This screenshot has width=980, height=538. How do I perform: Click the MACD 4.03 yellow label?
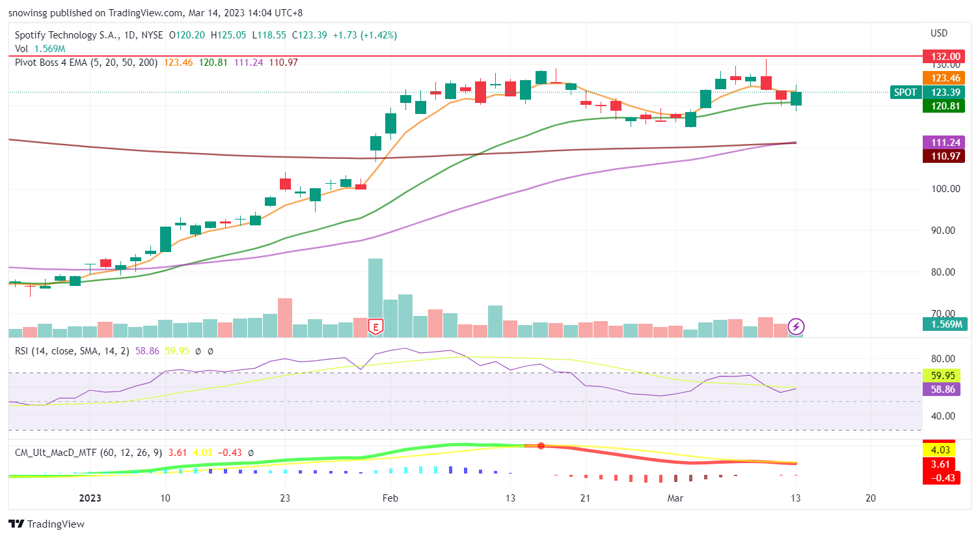tap(939, 450)
